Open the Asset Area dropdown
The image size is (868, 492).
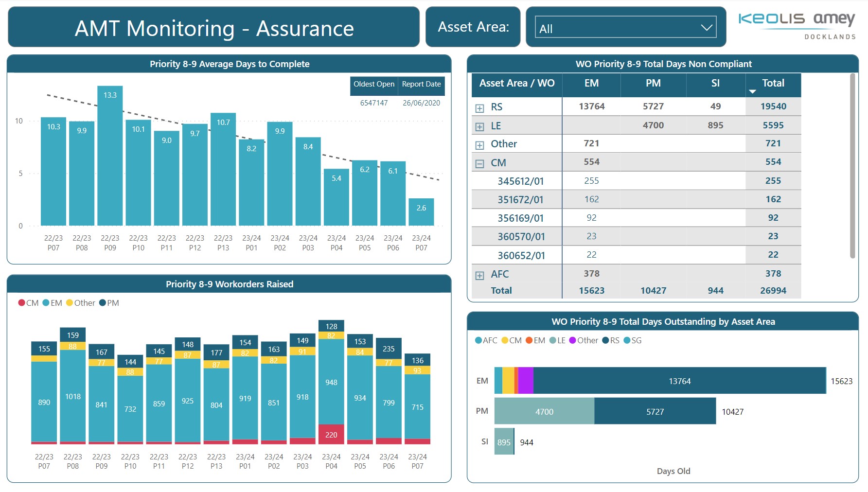pos(625,28)
